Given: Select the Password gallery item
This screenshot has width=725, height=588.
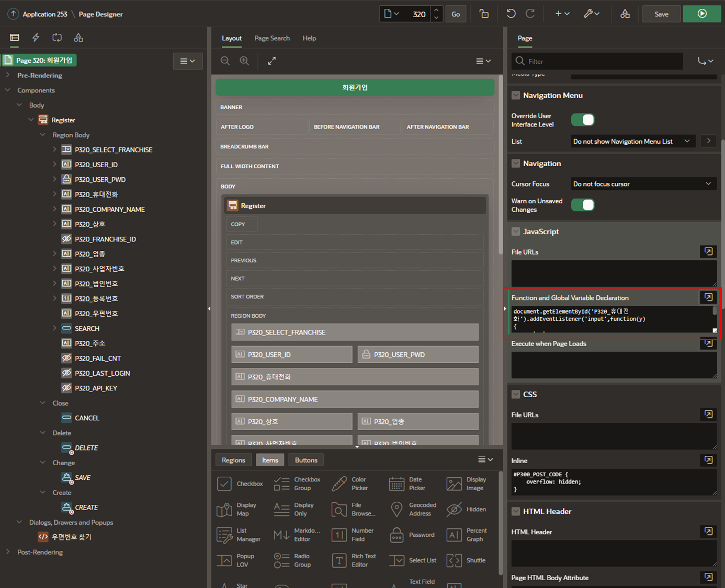Looking at the screenshot, I should [x=413, y=535].
